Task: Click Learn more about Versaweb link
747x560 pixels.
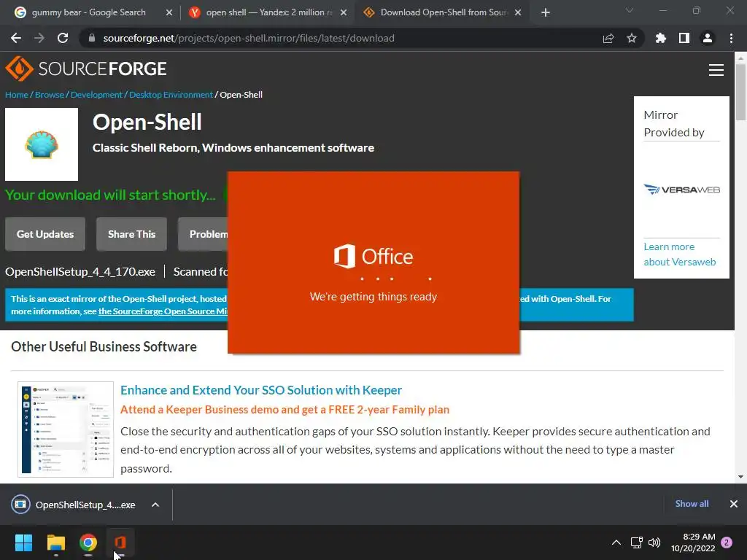Action: coord(679,254)
